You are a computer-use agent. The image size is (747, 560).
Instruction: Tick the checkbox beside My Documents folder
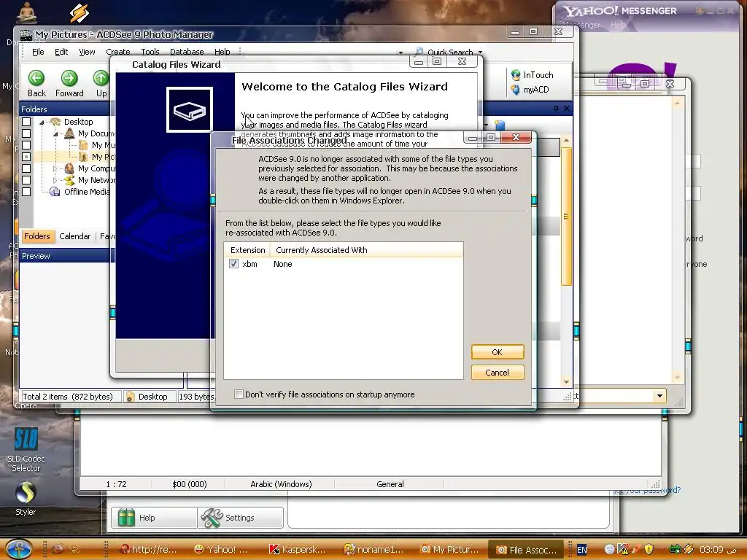[x=26, y=133]
